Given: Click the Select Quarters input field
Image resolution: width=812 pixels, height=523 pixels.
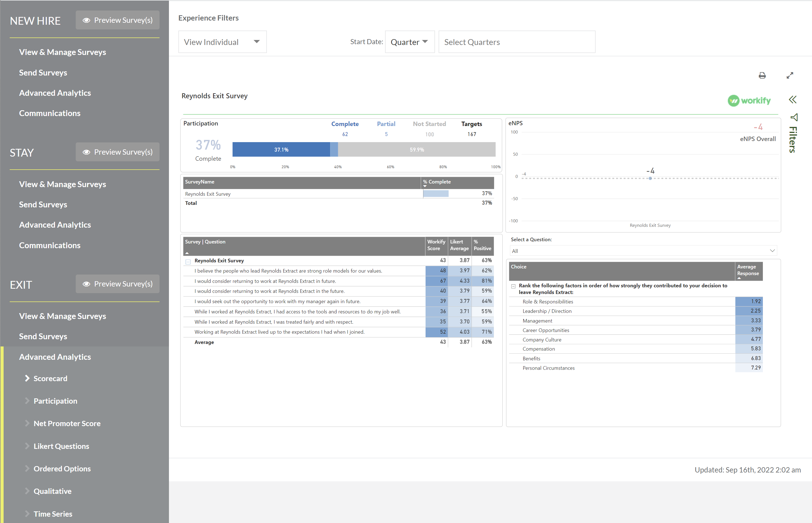Looking at the screenshot, I should pyautogui.click(x=517, y=42).
